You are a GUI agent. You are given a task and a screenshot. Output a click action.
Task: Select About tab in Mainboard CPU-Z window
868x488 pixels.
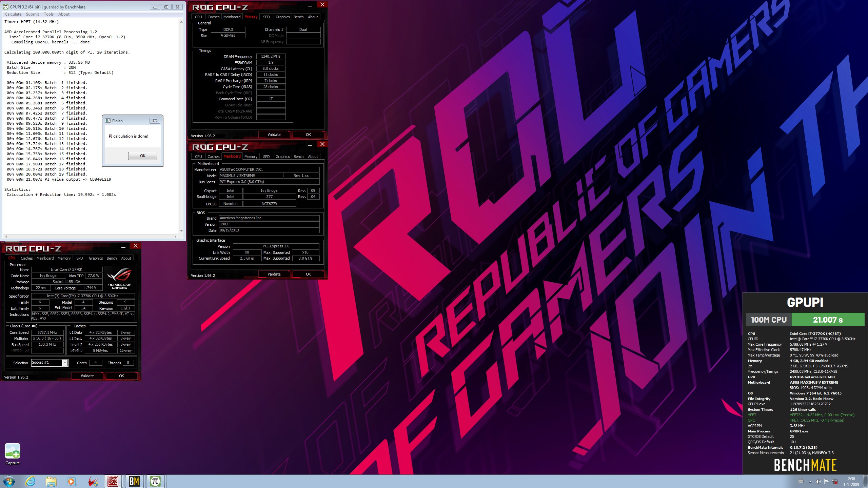(x=313, y=157)
